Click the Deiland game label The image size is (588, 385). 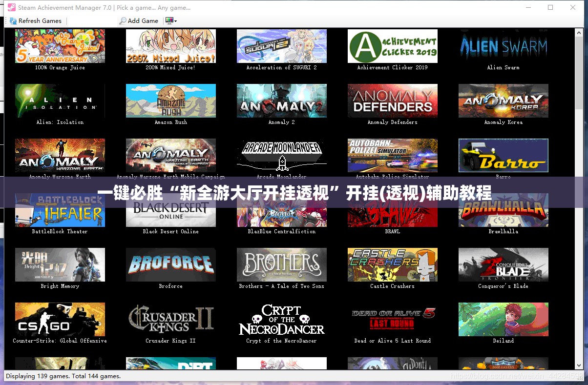504,341
